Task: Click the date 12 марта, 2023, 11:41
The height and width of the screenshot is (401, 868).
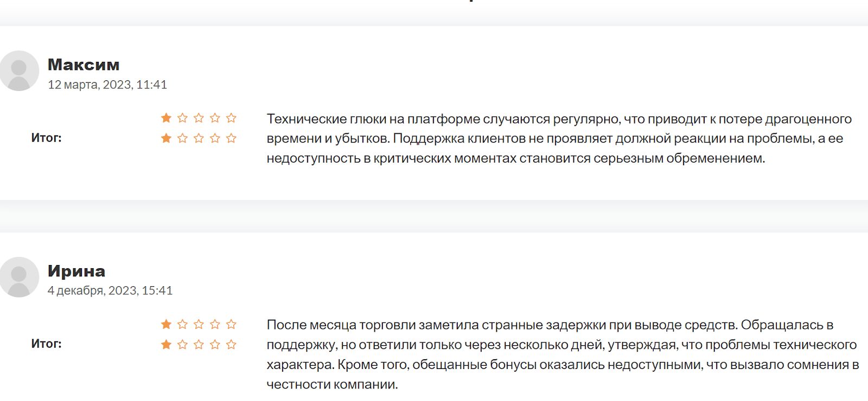Action: coord(107,85)
